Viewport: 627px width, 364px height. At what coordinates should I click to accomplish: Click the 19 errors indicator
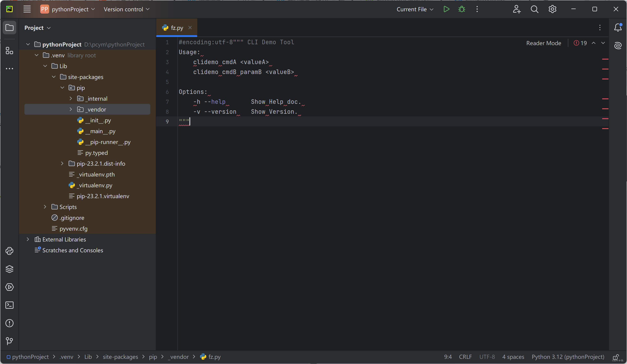click(580, 43)
